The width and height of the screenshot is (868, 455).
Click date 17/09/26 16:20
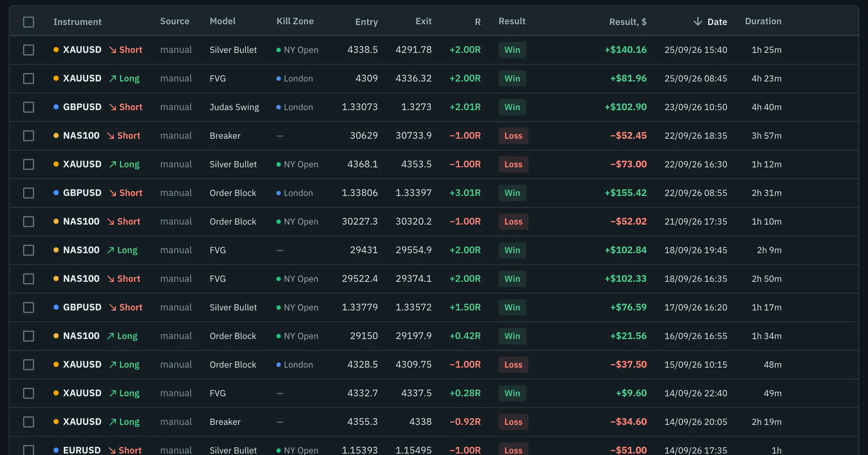[x=696, y=307]
